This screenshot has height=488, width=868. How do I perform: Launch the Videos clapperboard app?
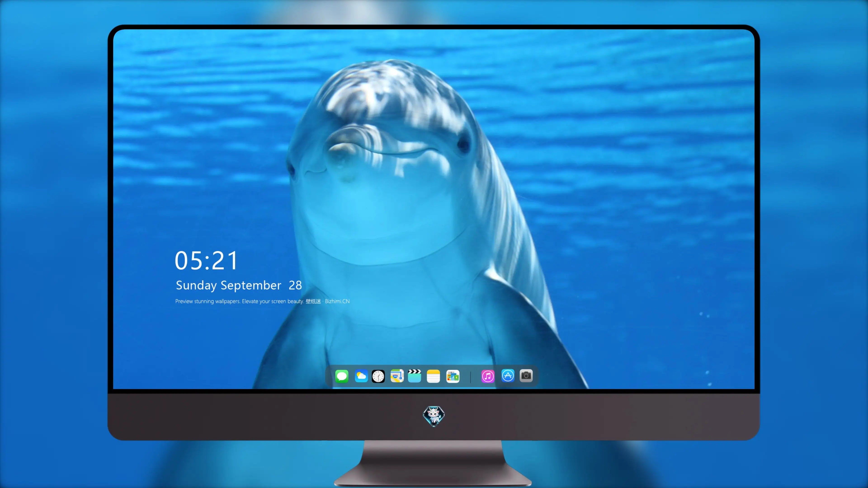(415, 376)
